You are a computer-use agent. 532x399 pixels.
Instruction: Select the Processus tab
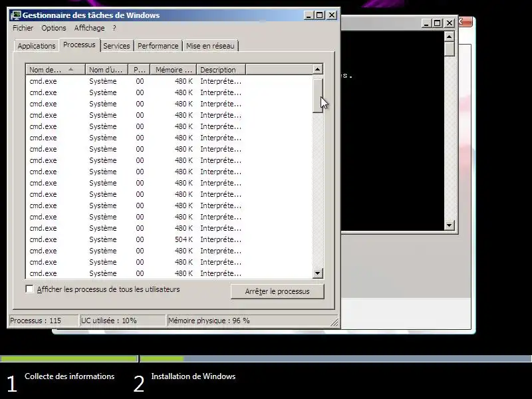(79, 45)
